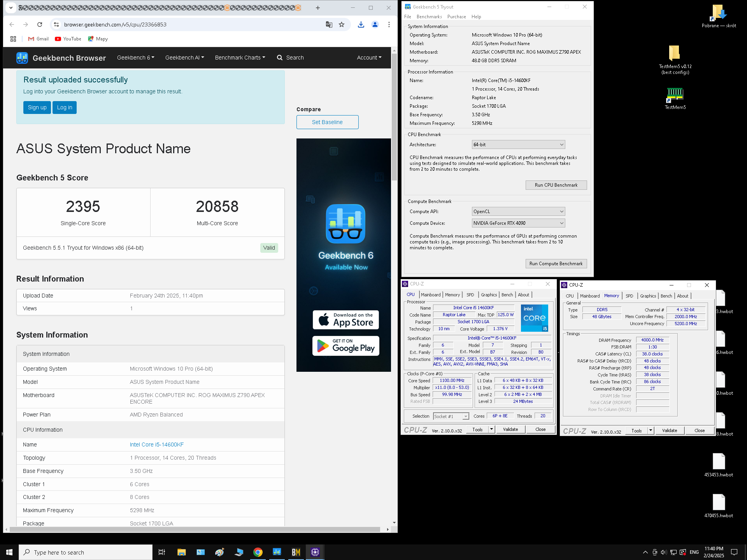Open the Architecture 64-bit combo box
The height and width of the screenshot is (560, 747).
518,145
